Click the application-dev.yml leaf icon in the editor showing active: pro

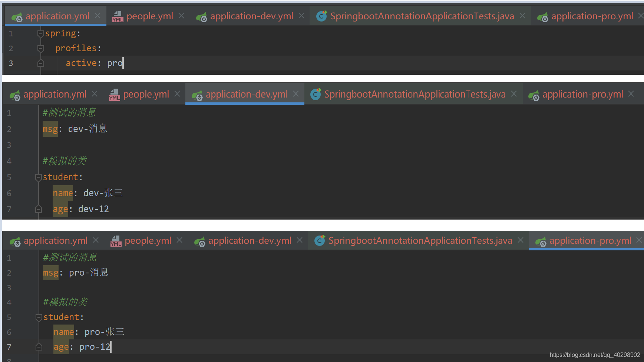click(201, 17)
